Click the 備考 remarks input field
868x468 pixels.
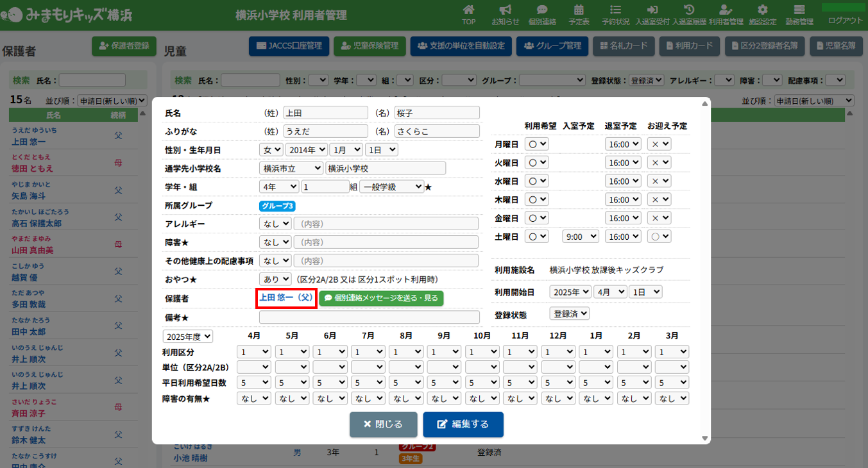click(369, 317)
